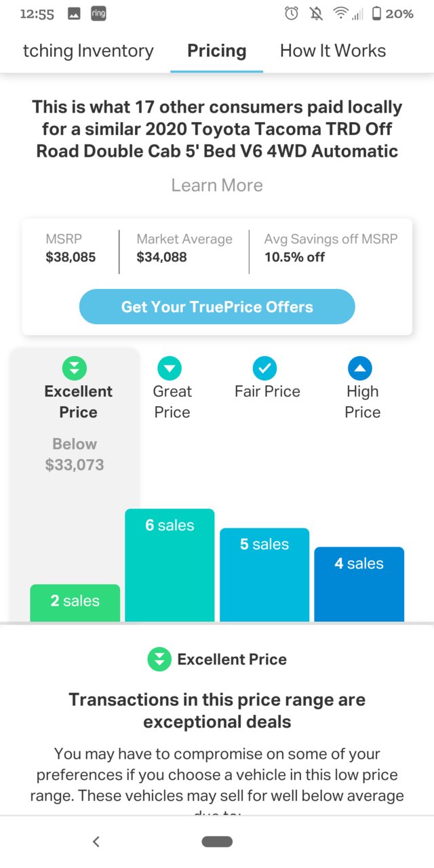Tap the battery indicator icon
434x868 pixels.
377,14
